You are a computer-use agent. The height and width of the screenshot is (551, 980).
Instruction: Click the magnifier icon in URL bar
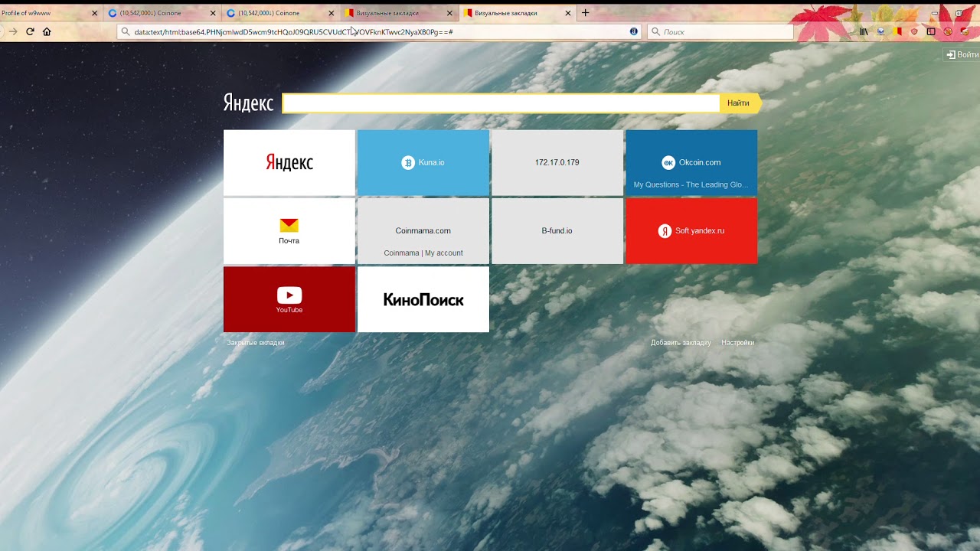click(x=126, y=32)
